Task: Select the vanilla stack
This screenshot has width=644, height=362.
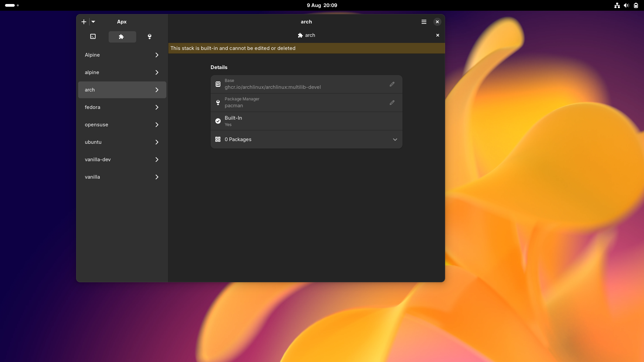Action: [x=122, y=177]
